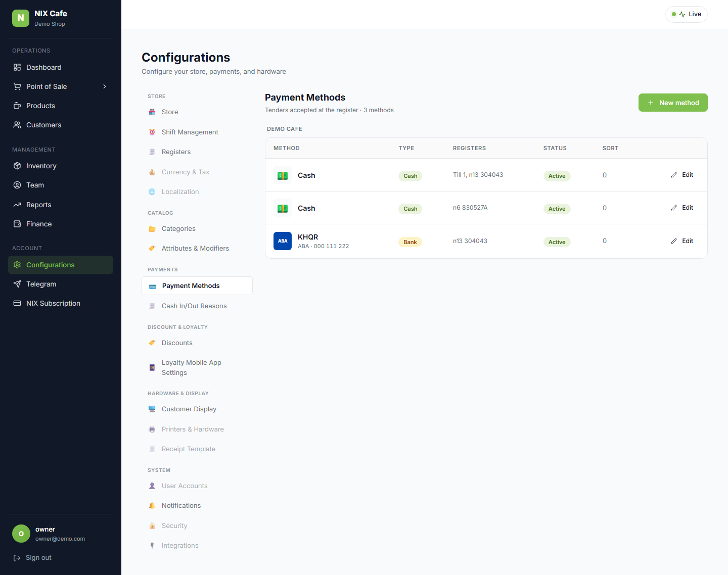This screenshot has width=728, height=575.
Task: Click the Telegram paper-plane icon
Action: [17, 284]
